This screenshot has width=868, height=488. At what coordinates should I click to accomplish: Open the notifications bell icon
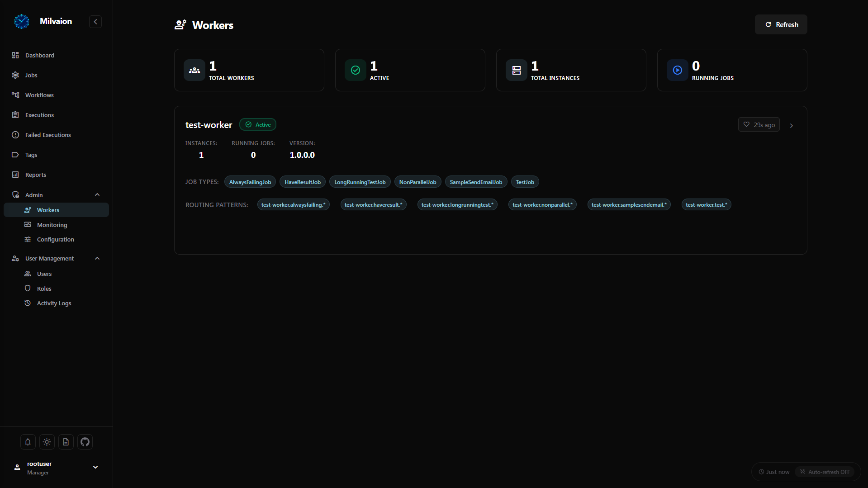[28, 442]
